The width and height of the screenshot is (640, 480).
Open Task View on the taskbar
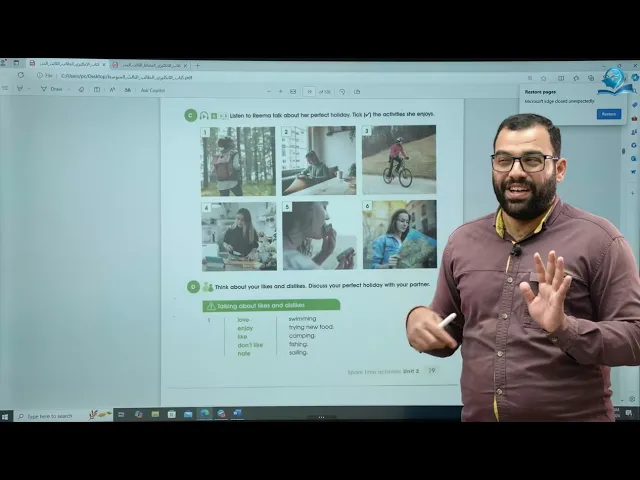(x=121, y=415)
